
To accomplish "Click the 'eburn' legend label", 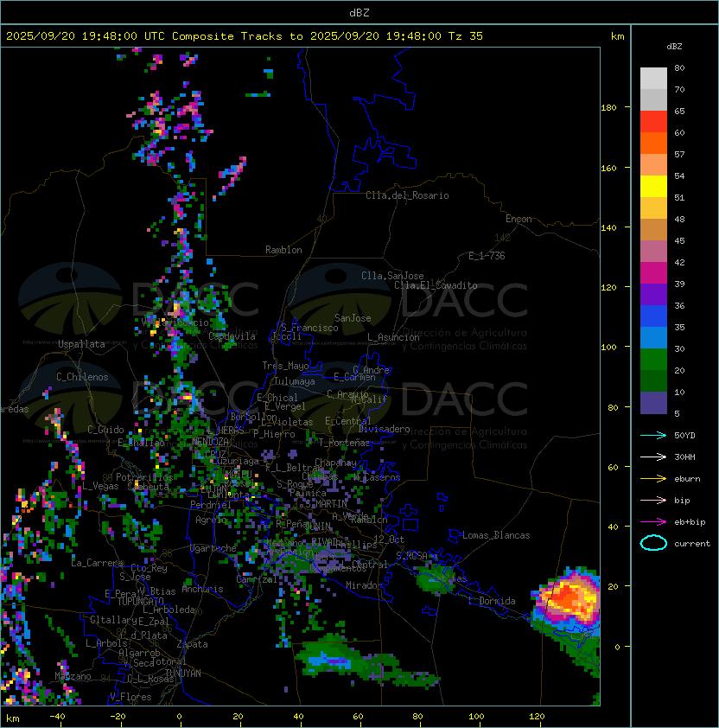I will click(x=687, y=479).
